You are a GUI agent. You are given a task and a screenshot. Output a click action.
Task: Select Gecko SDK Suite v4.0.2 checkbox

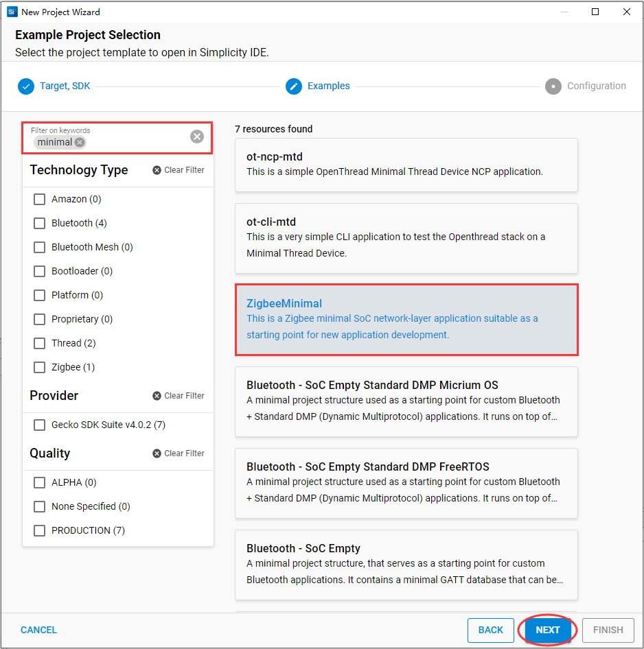(x=40, y=425)
